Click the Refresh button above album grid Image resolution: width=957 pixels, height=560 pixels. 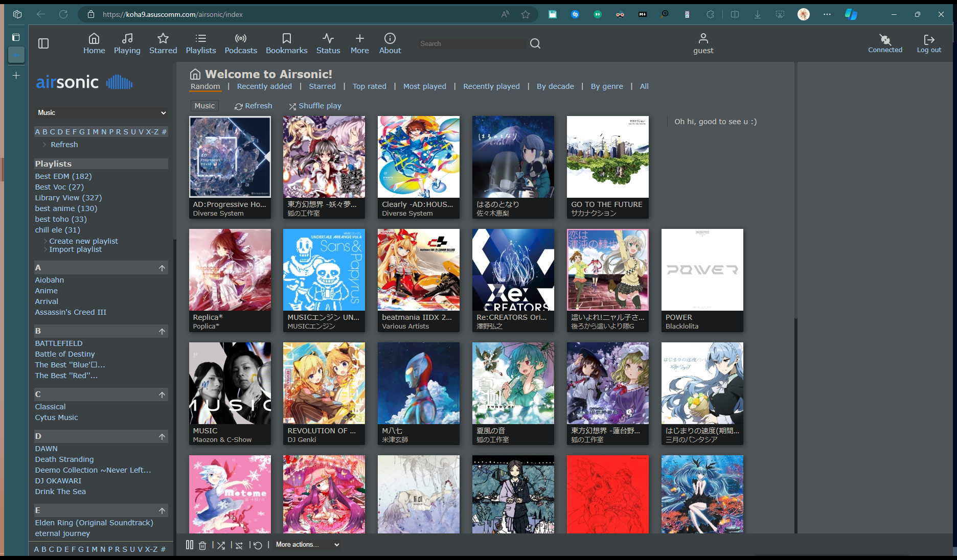click(x=254, y=106)
